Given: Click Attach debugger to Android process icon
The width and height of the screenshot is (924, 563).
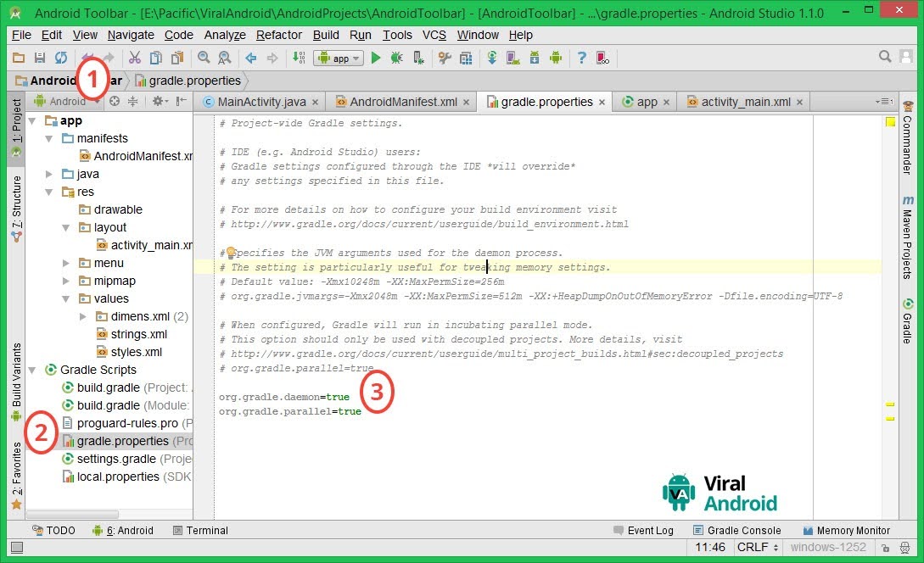Looking at the screenshot, I should (x=418, y=58).
